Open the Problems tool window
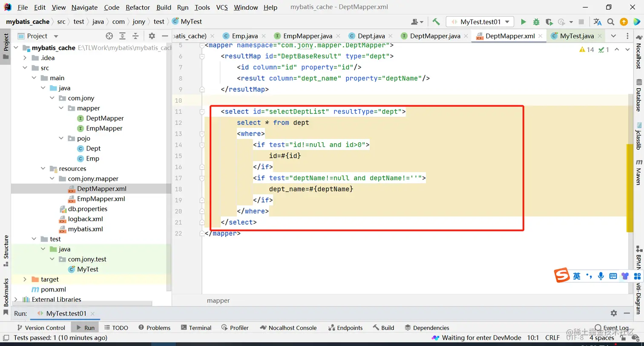 154,328
